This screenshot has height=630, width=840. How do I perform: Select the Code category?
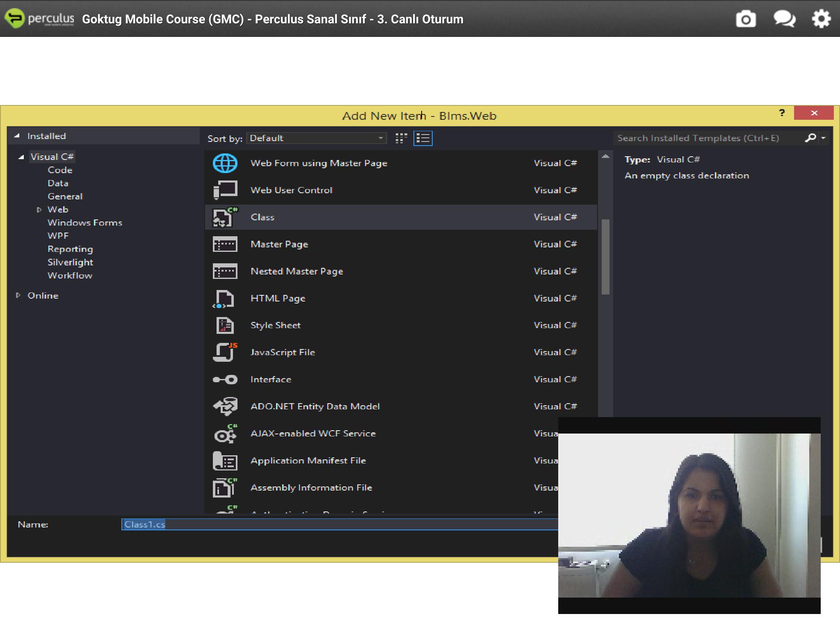[60, 170]
